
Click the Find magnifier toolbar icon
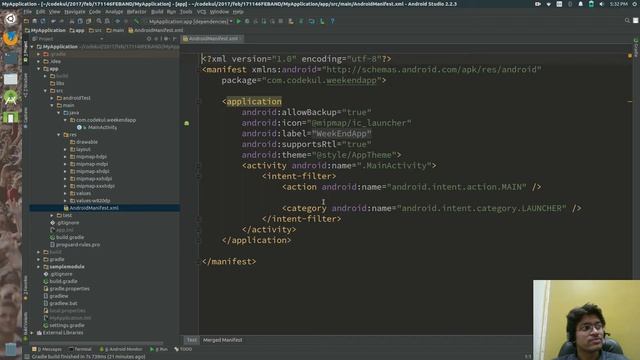pyautogui.click(x=99, y=21)
